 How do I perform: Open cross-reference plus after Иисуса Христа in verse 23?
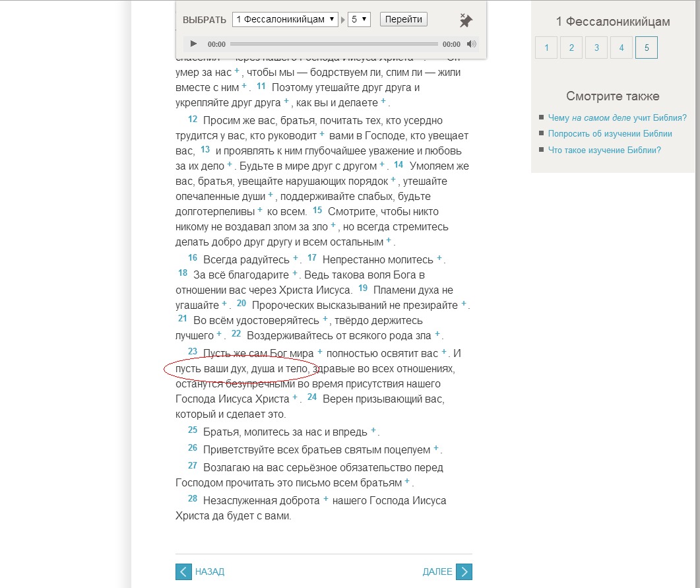point(295,397)
